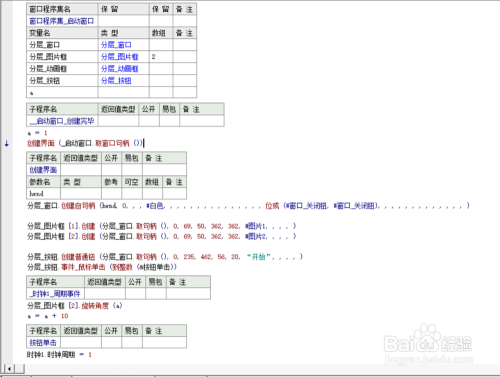Image resolution: width=500 pixels, height=377 pixels.
Task: Click subroutine name cell '创建界面'
Action: point(43,170)
